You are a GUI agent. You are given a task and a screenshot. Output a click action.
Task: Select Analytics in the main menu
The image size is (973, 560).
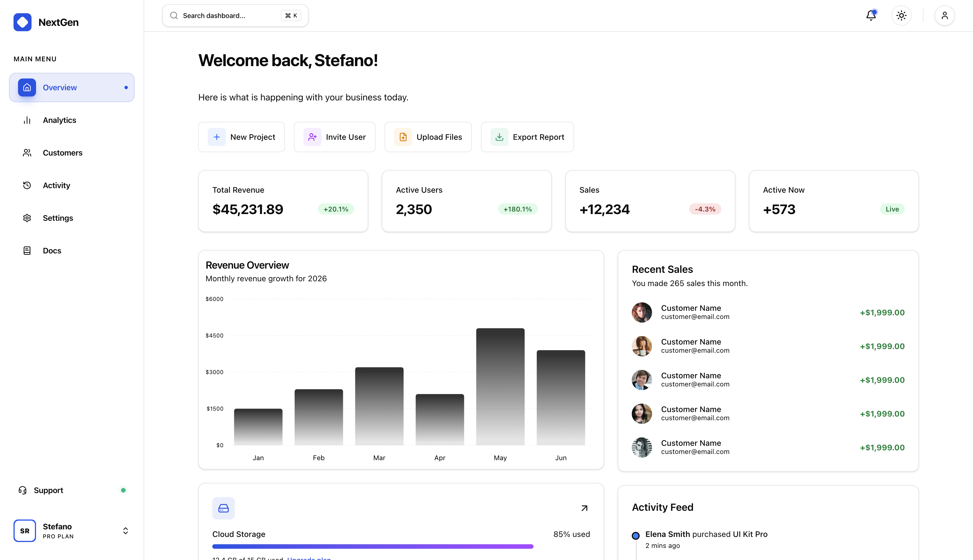coord(59,120)
